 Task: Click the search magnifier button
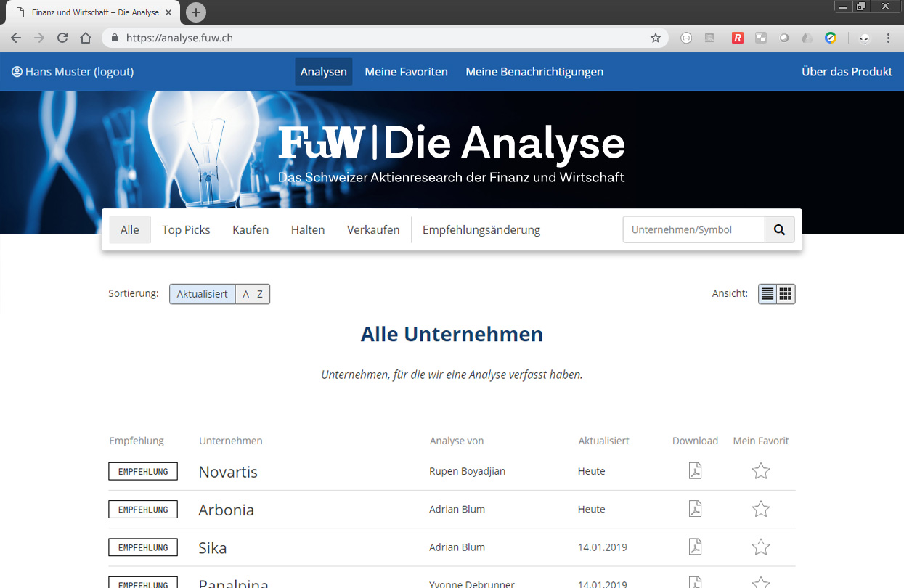[779, 229]
